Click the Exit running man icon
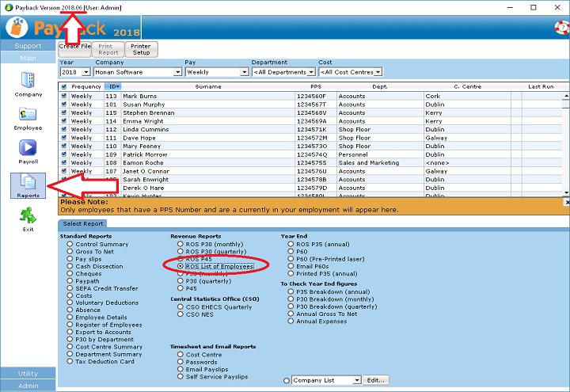Image resolution: width=570 pixels, height=392 pixels. click(28, 215)
